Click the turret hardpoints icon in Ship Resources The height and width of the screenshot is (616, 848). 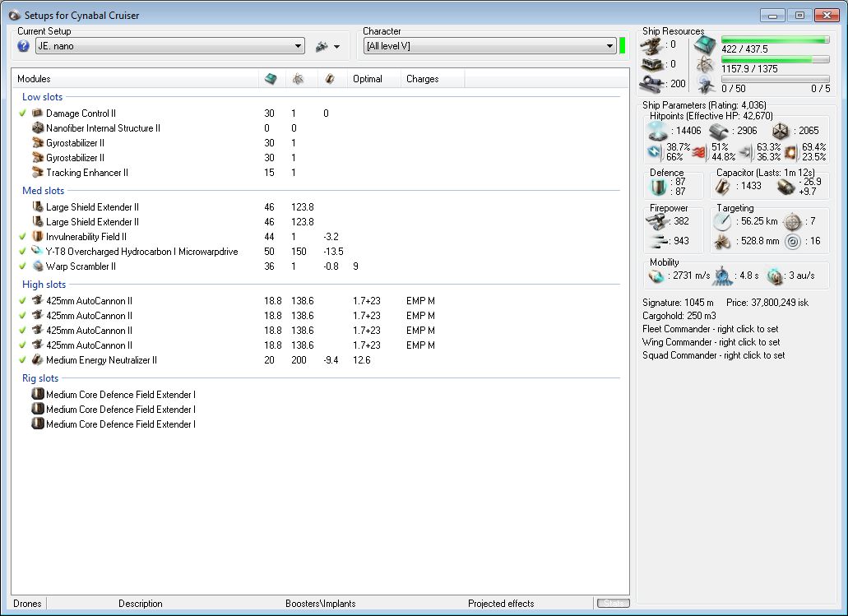click(651, 44)
